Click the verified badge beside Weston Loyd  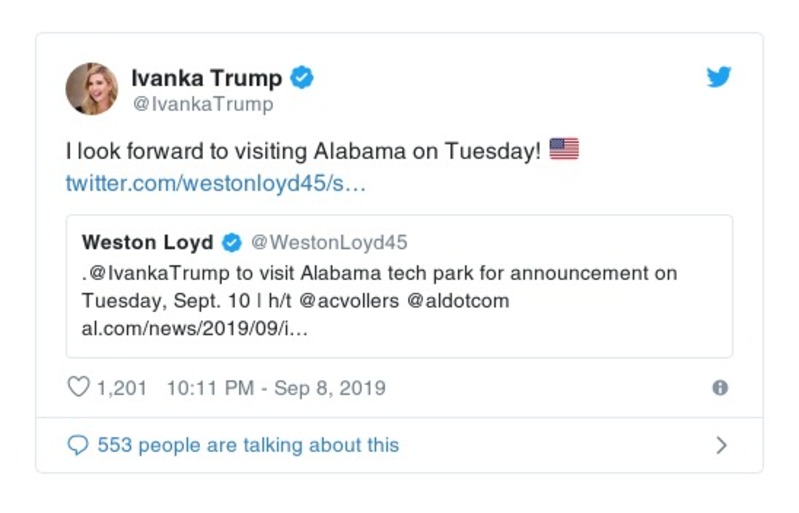pos(231,243)
